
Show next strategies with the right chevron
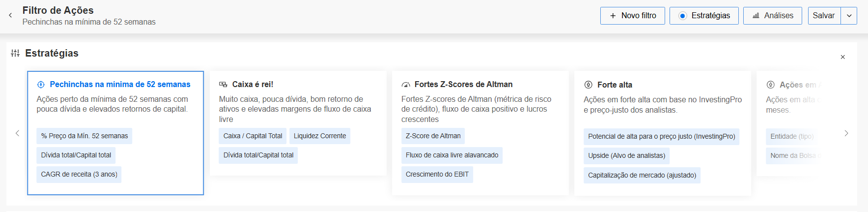point(846,133)
